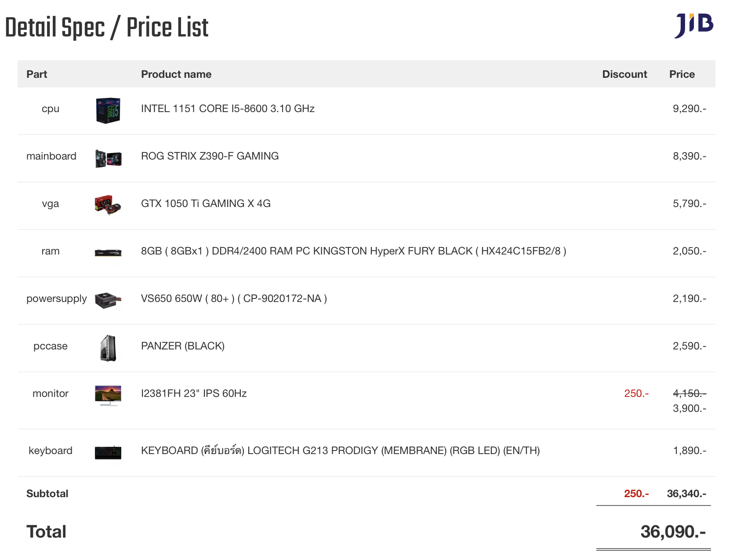
Task: Click the HyperX Fury RAM image
Action: tap(108, 253)
